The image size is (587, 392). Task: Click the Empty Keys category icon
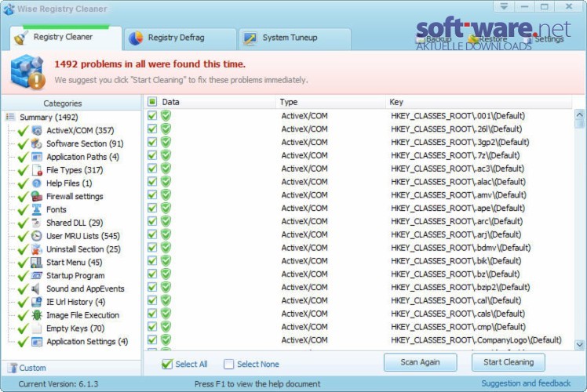click(37, 328)
